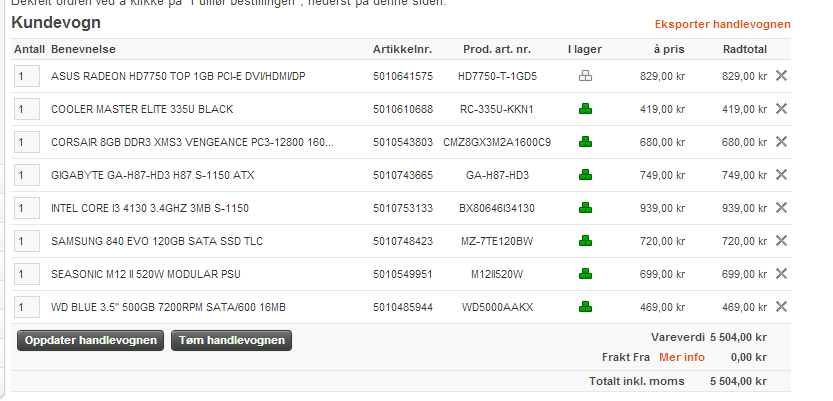The image size is (833, 401).
Task: Edit the quantity field for WD Blue 500GB
Action: [x=27, y=306]
